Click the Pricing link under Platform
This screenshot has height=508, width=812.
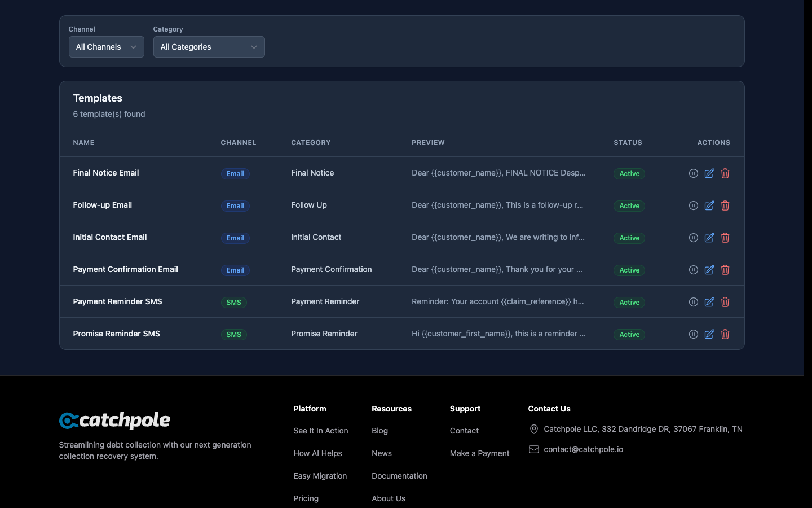[x=306, y=498]
